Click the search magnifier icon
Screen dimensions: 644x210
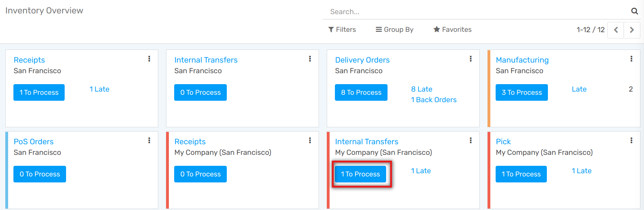634,11
